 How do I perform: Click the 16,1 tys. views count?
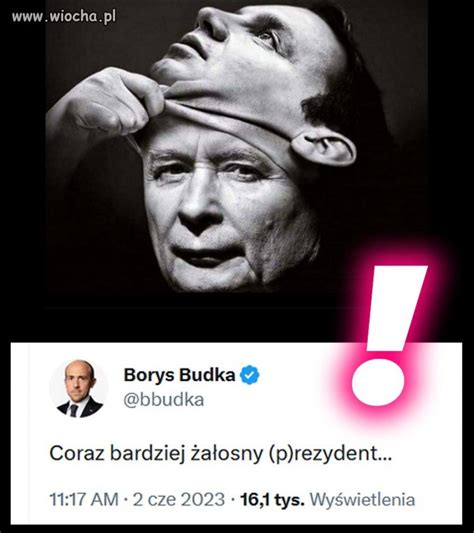pos(272,499)
